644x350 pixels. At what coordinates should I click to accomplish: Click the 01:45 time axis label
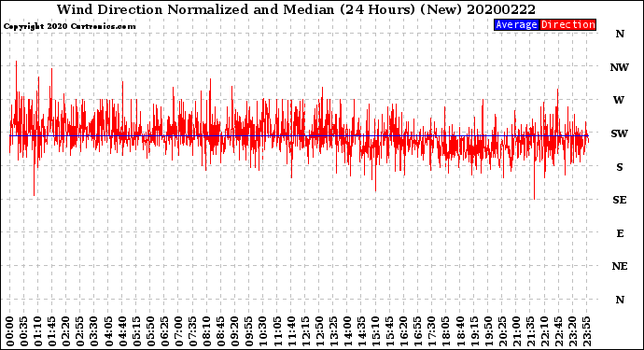click(x=52, y=331)
